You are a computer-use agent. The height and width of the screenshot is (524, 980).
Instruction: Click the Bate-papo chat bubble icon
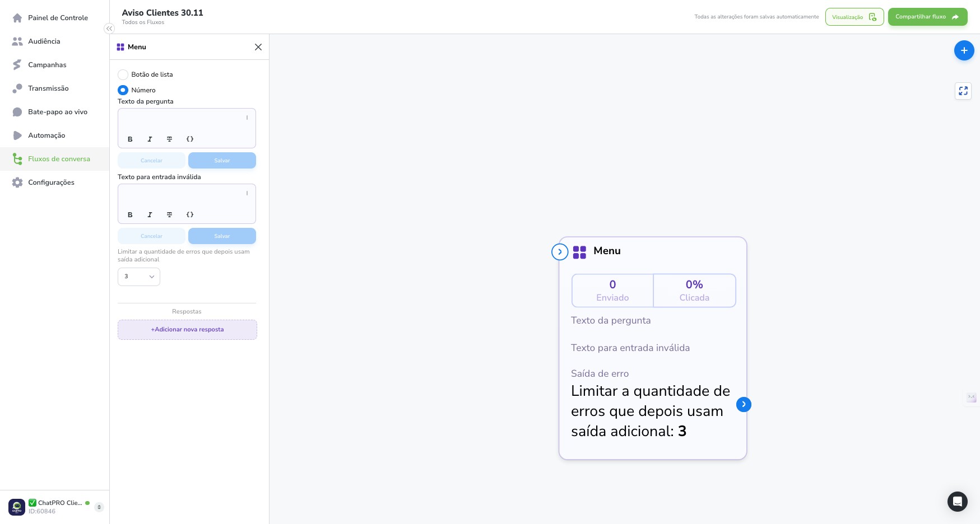pos(17,112)
